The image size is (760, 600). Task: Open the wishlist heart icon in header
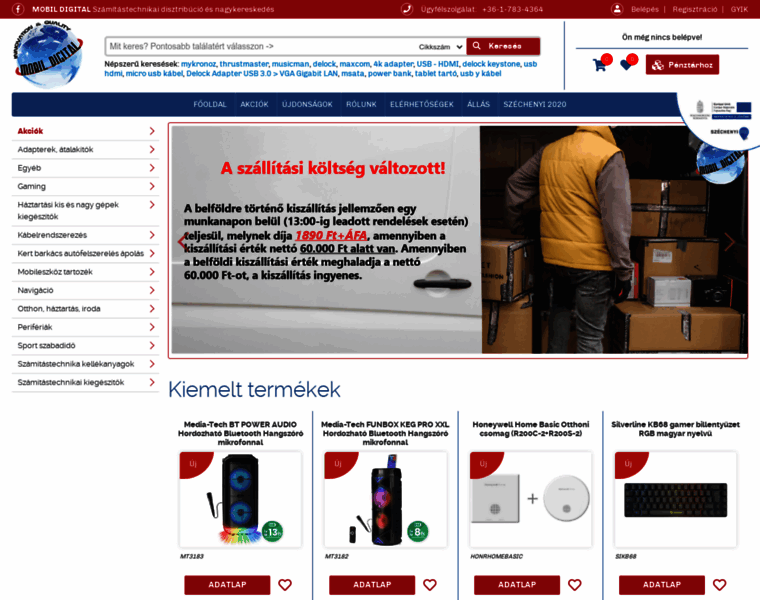626,64
